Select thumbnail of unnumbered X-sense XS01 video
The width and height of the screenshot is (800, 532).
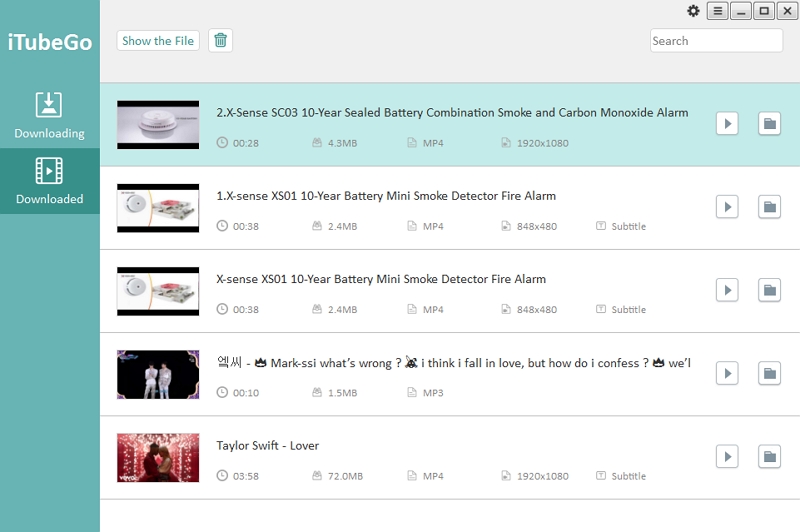click(x=158, y=291)
